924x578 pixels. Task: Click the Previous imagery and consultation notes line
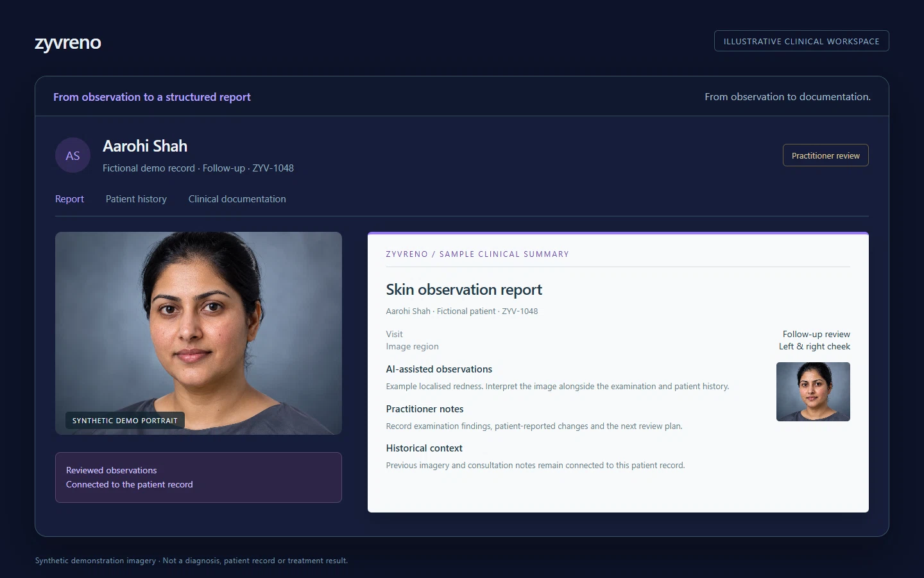tap(536, 466)
